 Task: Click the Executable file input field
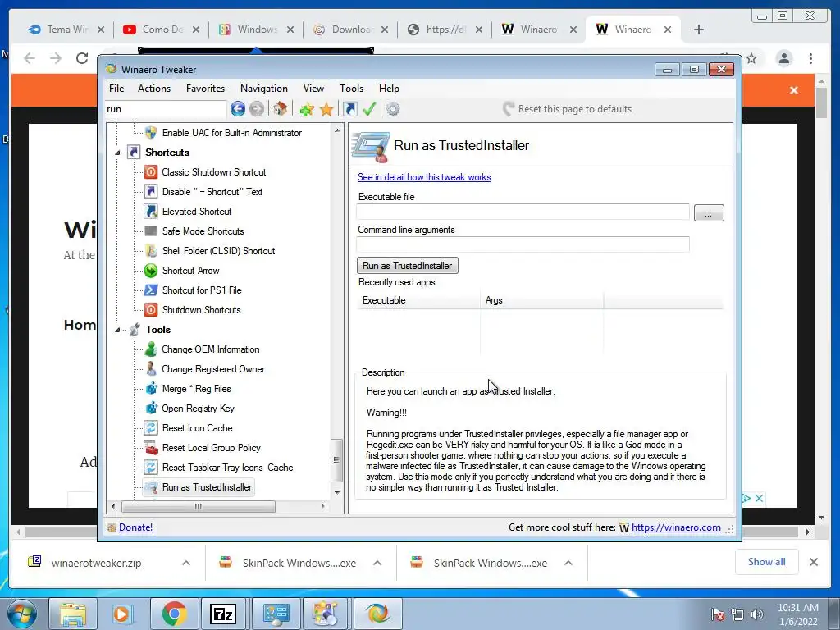[523, 212]
